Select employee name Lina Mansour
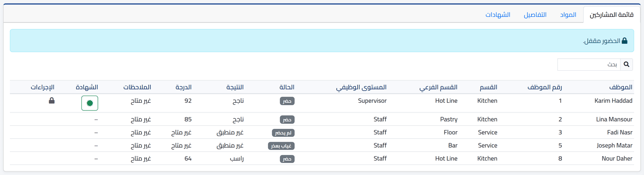The image size is (644, 175). tap(614, 119)
